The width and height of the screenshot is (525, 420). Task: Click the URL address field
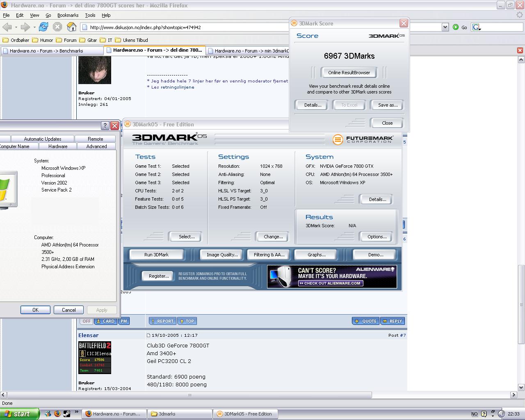(x=260, y=27)
